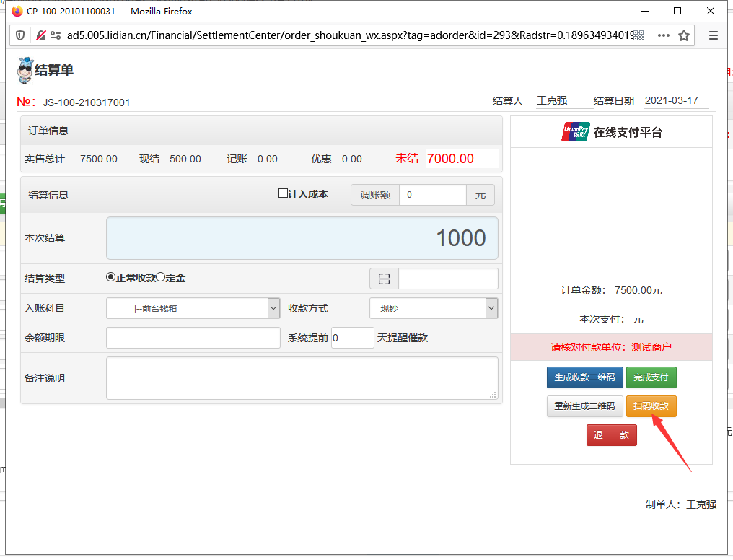The image size is (733, 560).
Task: Click the green 完成支付 button
Action: click(x=651, y=377)
